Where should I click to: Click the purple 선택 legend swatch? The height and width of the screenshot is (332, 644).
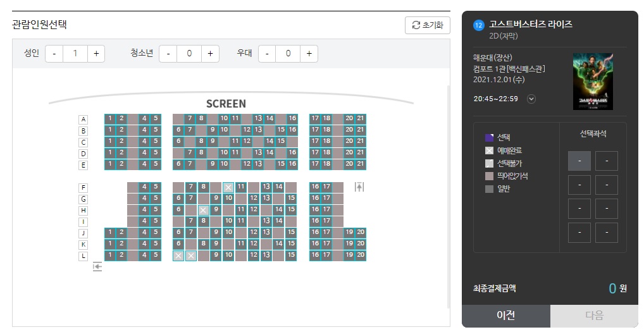click(x=489, y=137)
